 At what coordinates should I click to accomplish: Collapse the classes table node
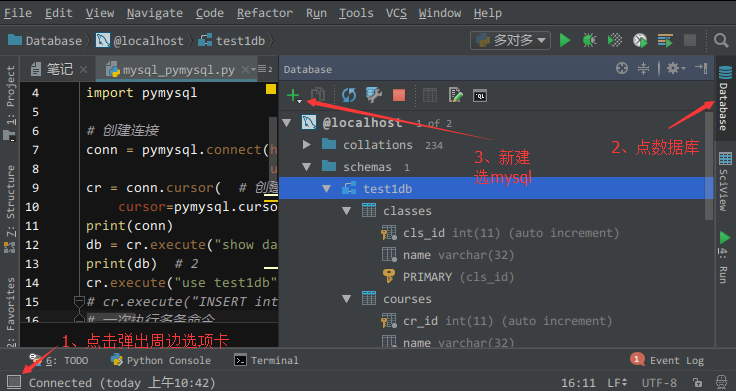[346, 211]
